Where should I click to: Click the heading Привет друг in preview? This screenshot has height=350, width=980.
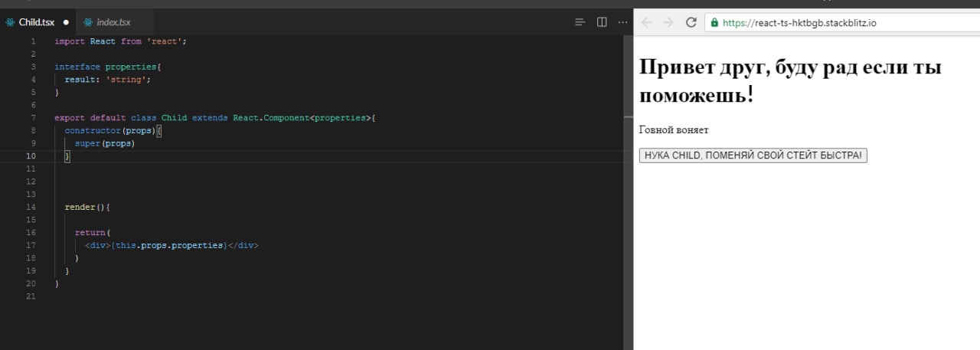[790, 81]
